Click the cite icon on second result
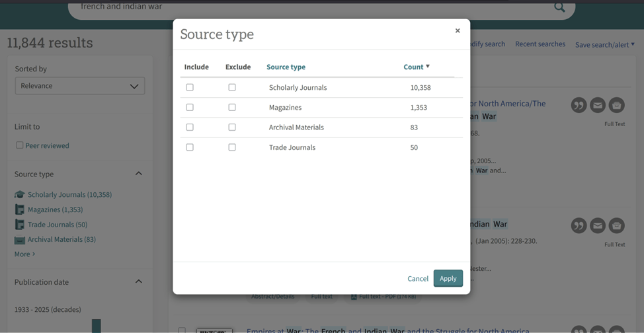This screenshot has width=644, height=333. (x=579, y=226)
